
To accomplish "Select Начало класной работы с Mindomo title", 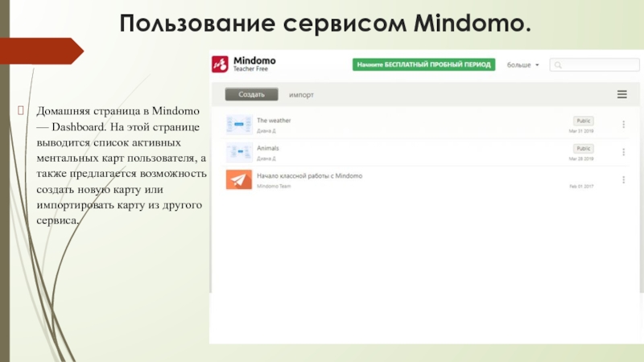I will point(310,175).
